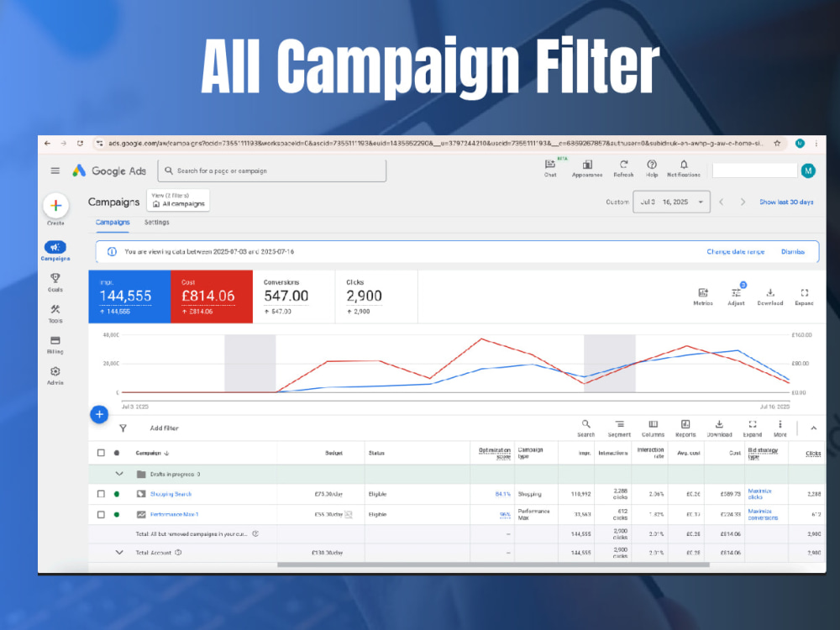Open the table Segment icon
This screenshot has width=840, height=630.
(x=619, y=428)
